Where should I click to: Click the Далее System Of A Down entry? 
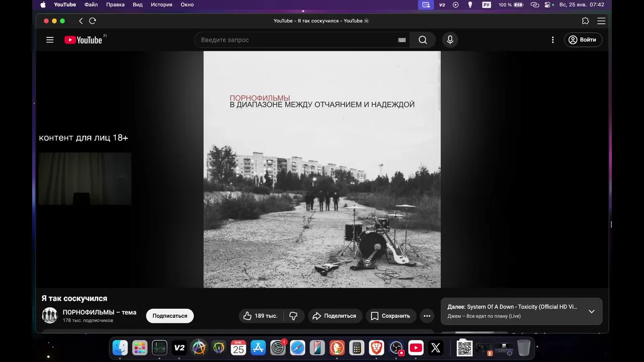point(512,307)
